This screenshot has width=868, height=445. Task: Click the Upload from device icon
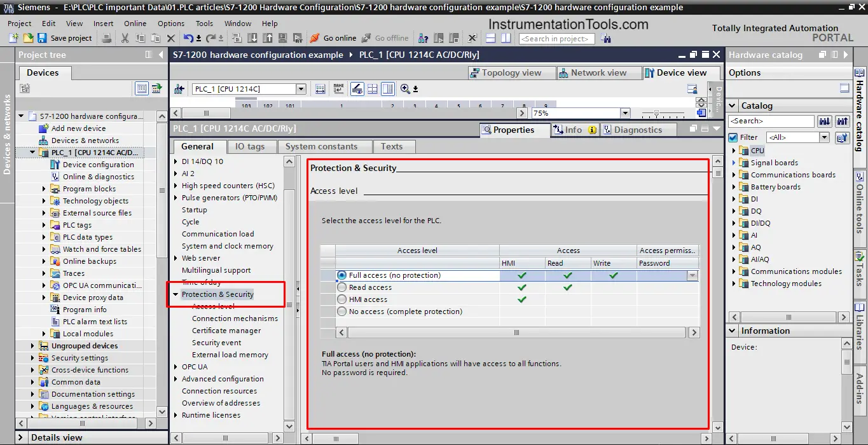click(x=267, y=38)
